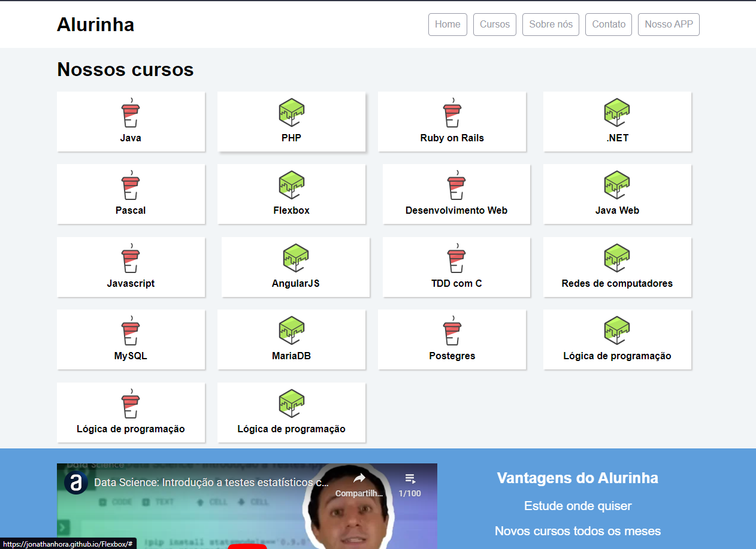756x549 pixels.
Task: Click the .NET course icon
Action: pyautogui.click(x=617, y=113)
